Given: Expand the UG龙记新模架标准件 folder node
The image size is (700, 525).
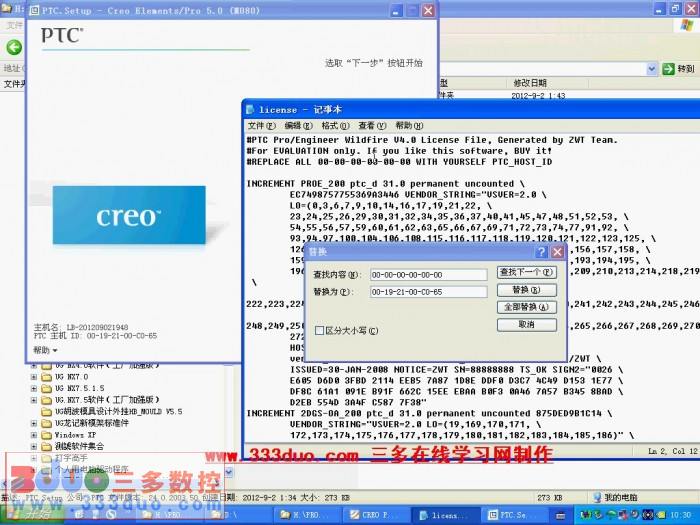Looking at the screenshot, I should [34, 423].
